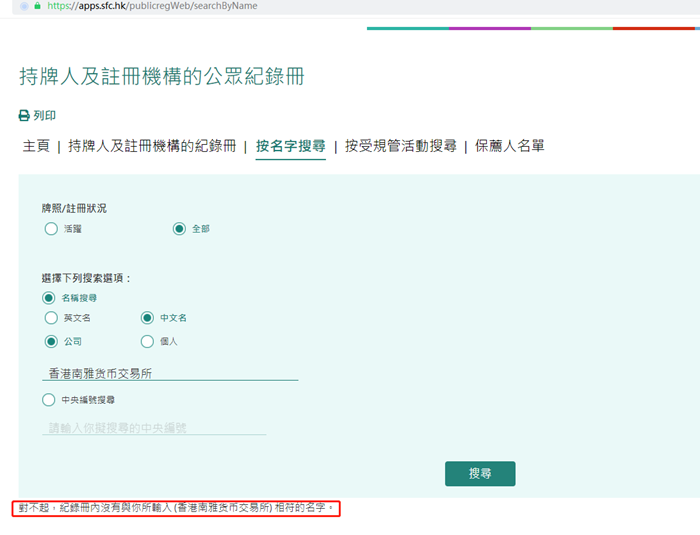Select the 全部 licence status radio button
Screen dimensions: 700x535
179,229
